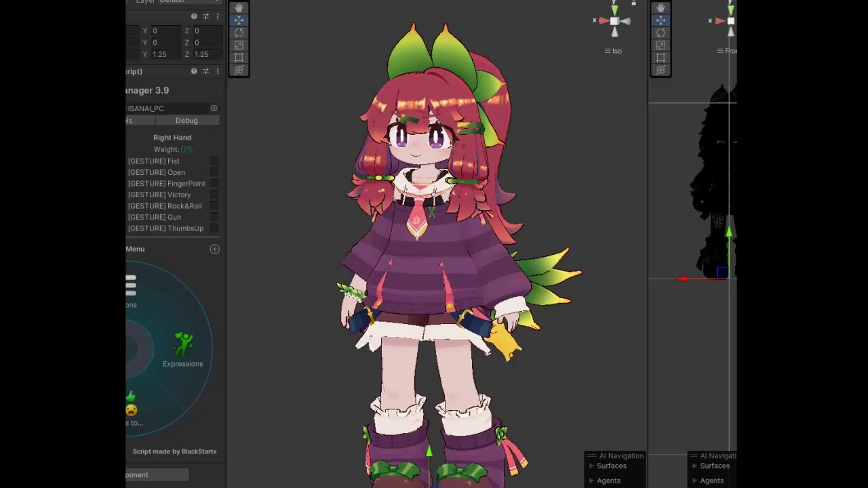Enable the [GESTURE] ThumbsUp checkbox
This screenshot has width=868, height=488.
[214, 228]
